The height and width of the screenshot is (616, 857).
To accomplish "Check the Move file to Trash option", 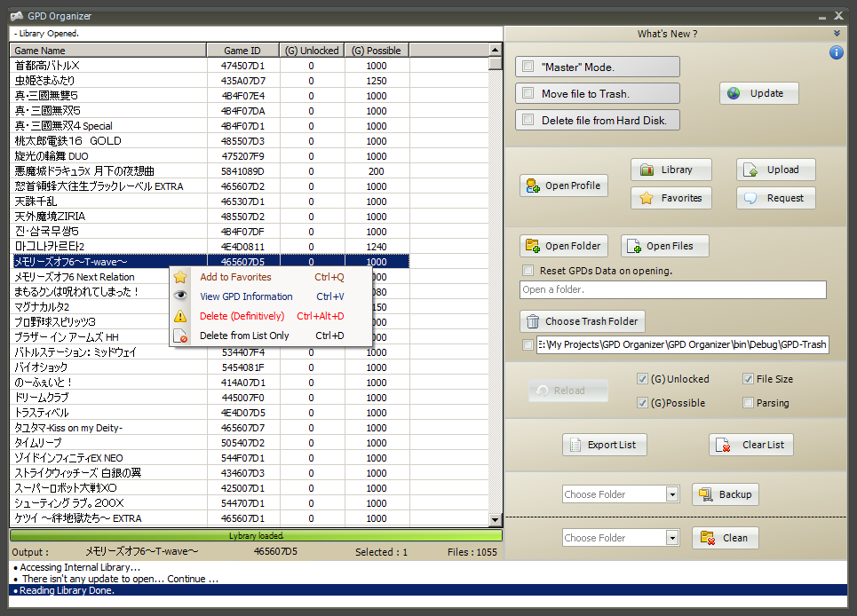I will tap(528, 93).
